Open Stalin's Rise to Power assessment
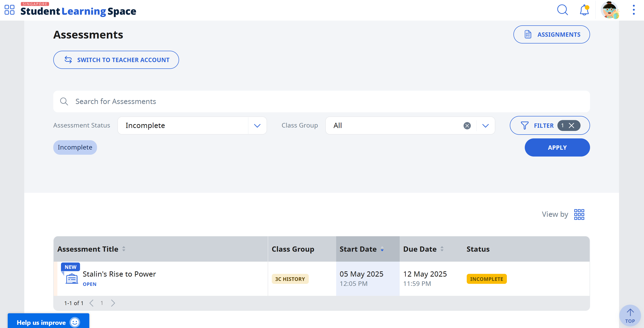The width and height of the screenshot is (644, 328). click(x=119, y=274)
